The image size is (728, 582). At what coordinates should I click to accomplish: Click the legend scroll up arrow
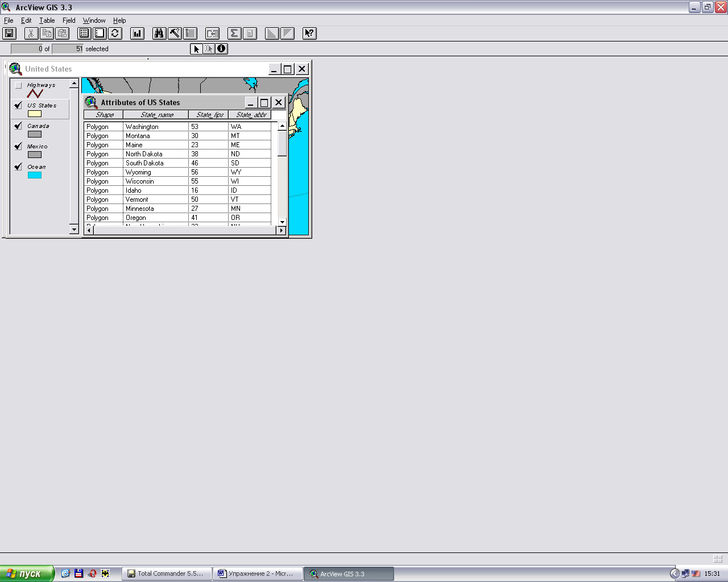point(74,84)
